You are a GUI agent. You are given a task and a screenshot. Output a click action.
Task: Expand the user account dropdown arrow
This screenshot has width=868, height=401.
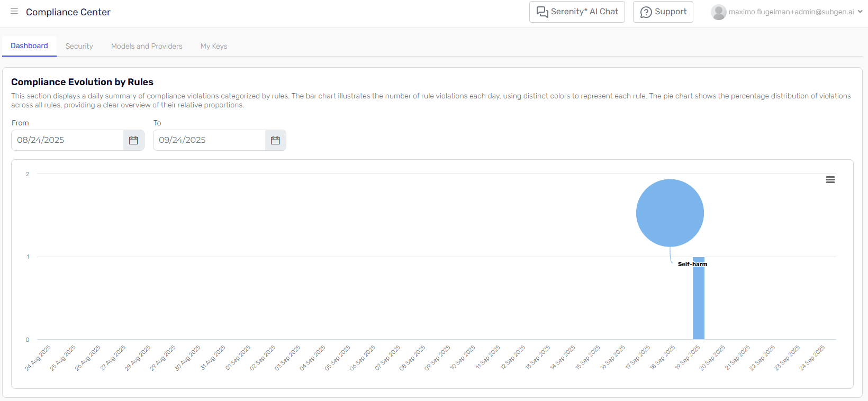click(x=860, y=12)
